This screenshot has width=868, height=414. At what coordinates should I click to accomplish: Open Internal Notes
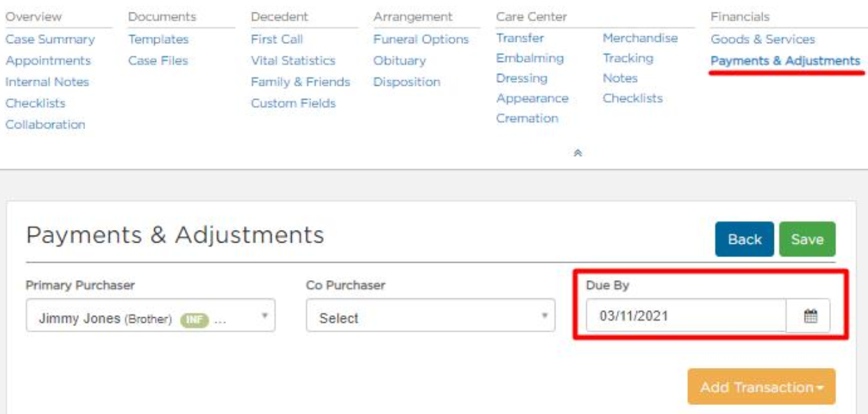coord(47,82)
